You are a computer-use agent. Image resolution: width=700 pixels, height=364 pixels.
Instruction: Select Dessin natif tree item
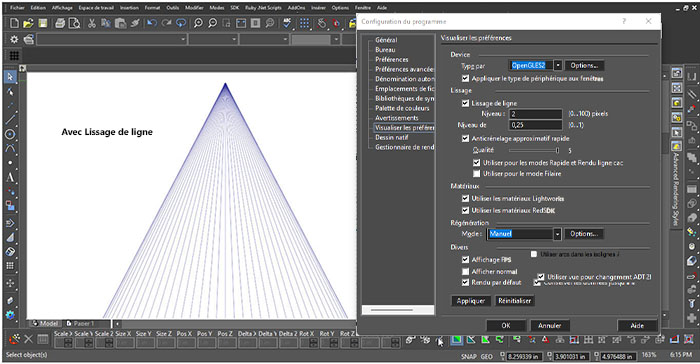coord(392,138)
